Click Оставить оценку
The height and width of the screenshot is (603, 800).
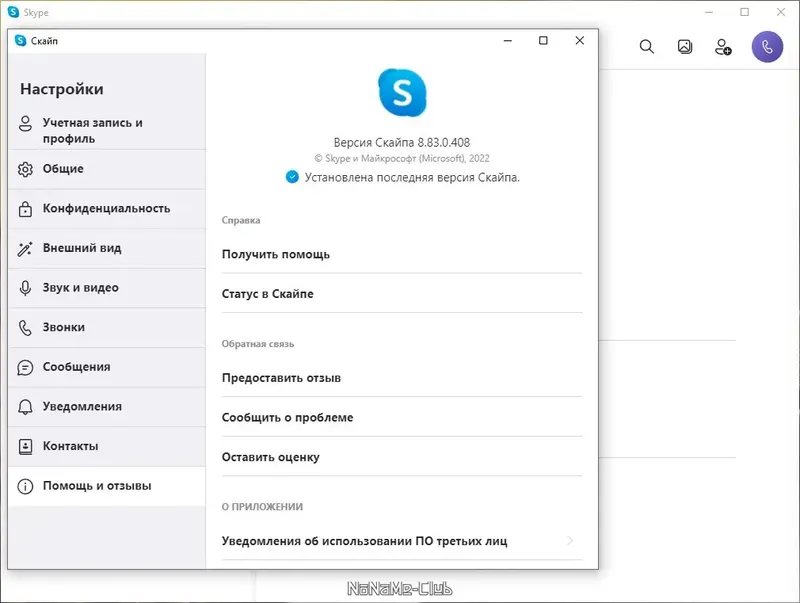click(x=402, y=457)
